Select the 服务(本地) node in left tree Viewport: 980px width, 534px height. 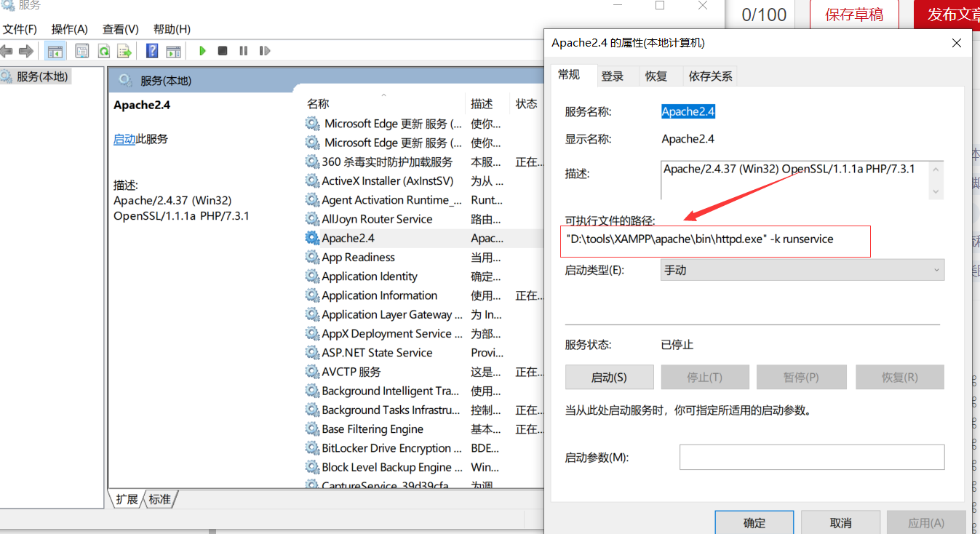tap(41, 76)
